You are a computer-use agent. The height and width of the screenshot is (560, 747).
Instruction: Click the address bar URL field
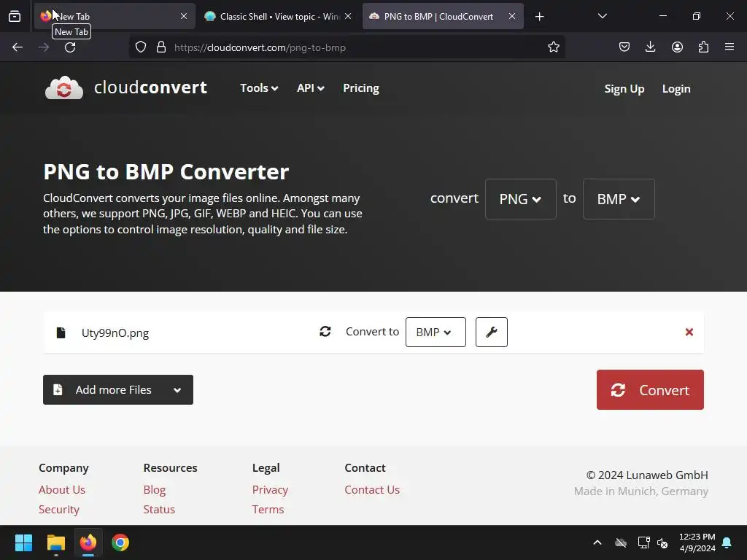click(x=347, y=47)
